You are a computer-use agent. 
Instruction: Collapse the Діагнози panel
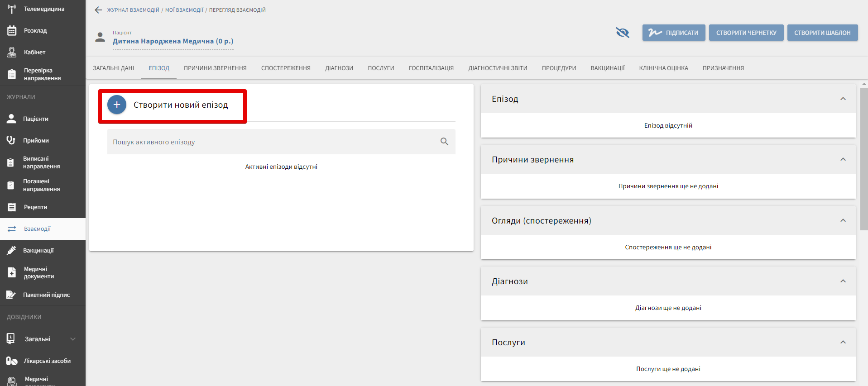(843, 281)
